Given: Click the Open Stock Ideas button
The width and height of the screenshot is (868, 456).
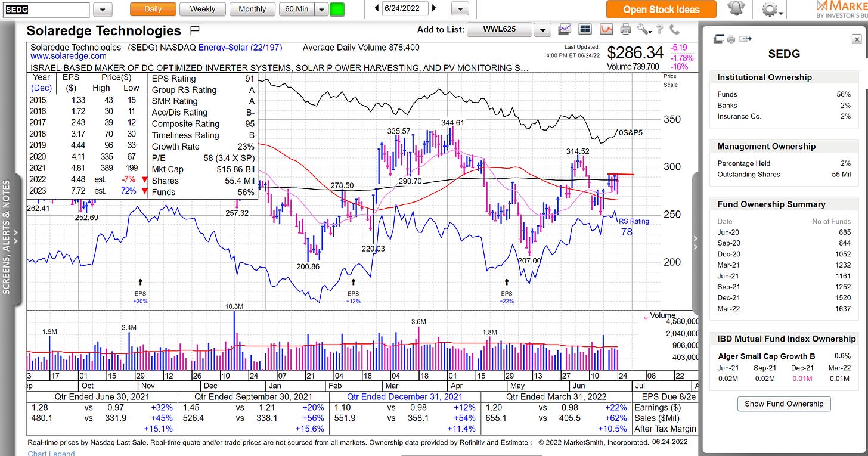Looking at the screenshot, I should 661,10.
